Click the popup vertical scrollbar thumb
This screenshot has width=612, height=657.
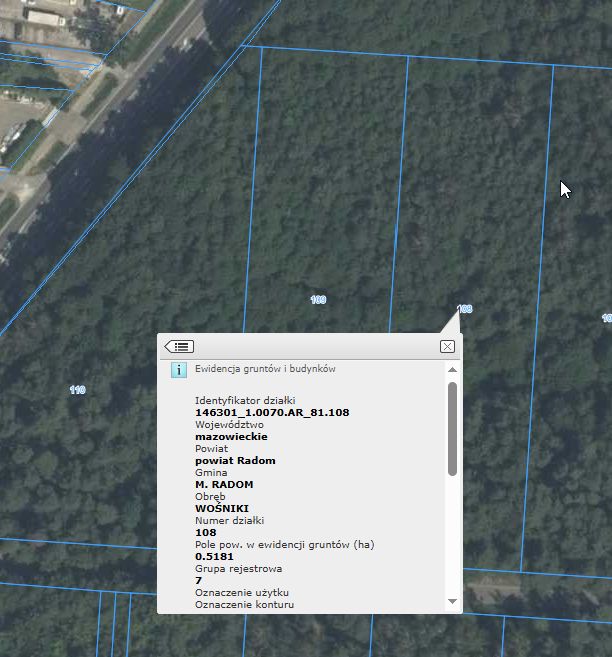(452, 428)
